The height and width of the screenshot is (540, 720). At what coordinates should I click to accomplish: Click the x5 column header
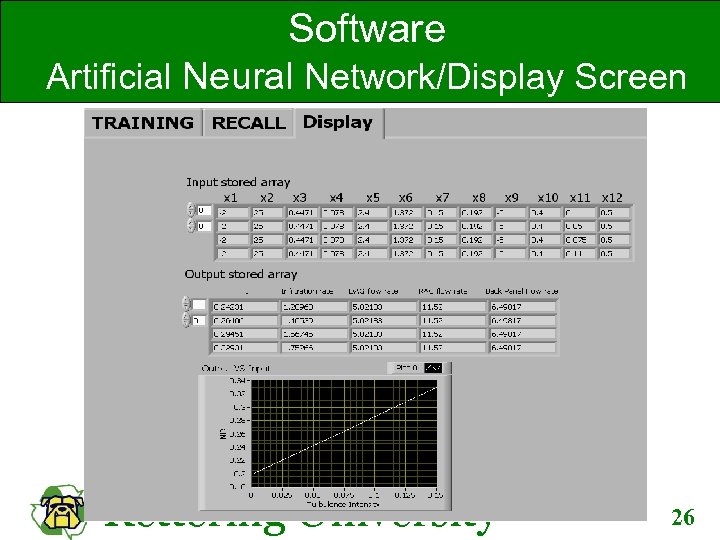point(373,197)
